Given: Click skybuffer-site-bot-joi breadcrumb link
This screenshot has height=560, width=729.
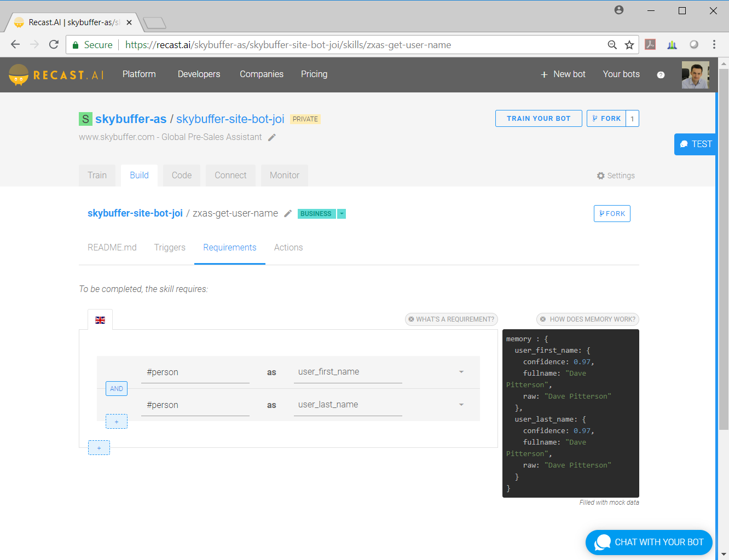Looking at the screenshot, I should pos(135,213).
